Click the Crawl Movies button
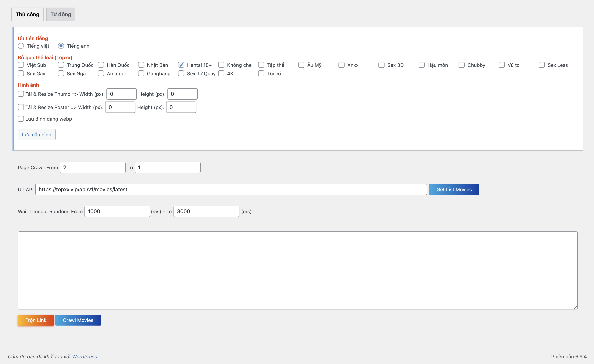Screen dimensions: 594x364 coord(78,320)
